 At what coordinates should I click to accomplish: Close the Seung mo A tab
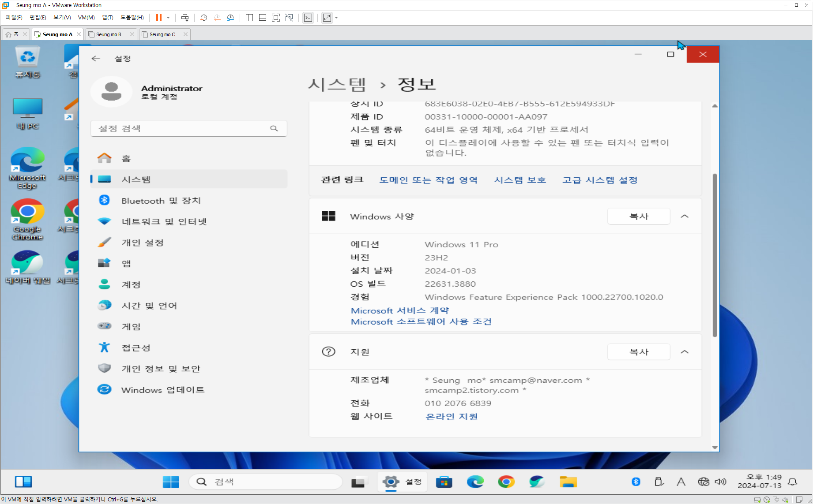(79, 34)
